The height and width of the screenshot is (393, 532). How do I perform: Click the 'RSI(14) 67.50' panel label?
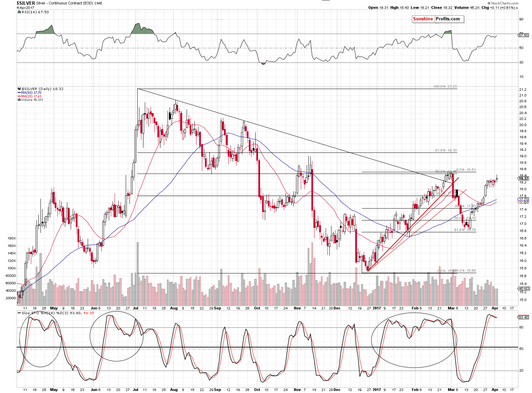coord(35,12)
